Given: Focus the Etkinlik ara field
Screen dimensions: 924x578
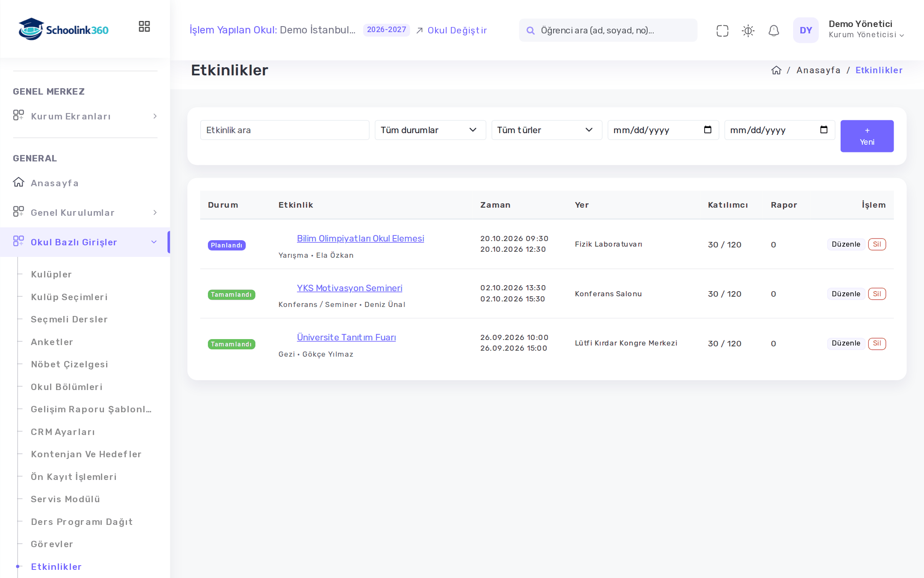Looking at the screenshot, I should (284, 130).
